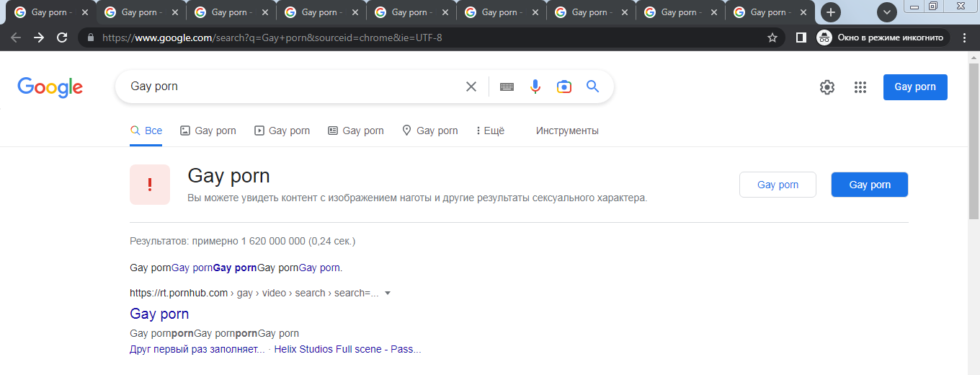
Task: Submit the search with the magnifier icon
Action: point(593,87)
